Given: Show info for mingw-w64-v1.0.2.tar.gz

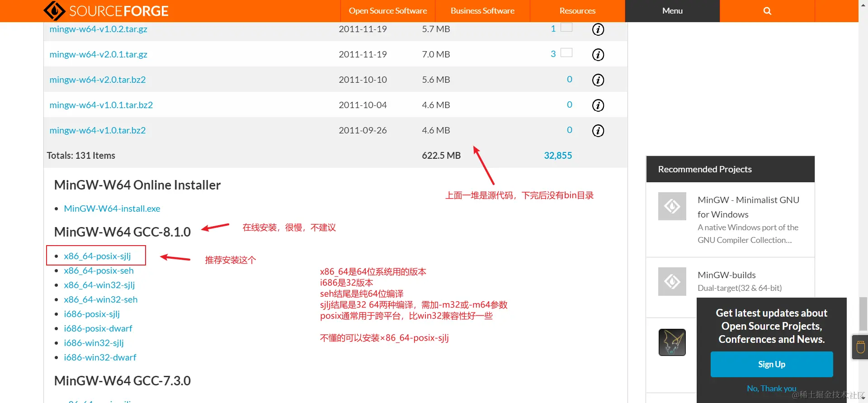Looking at the screenshot, I should coord(598,29).
